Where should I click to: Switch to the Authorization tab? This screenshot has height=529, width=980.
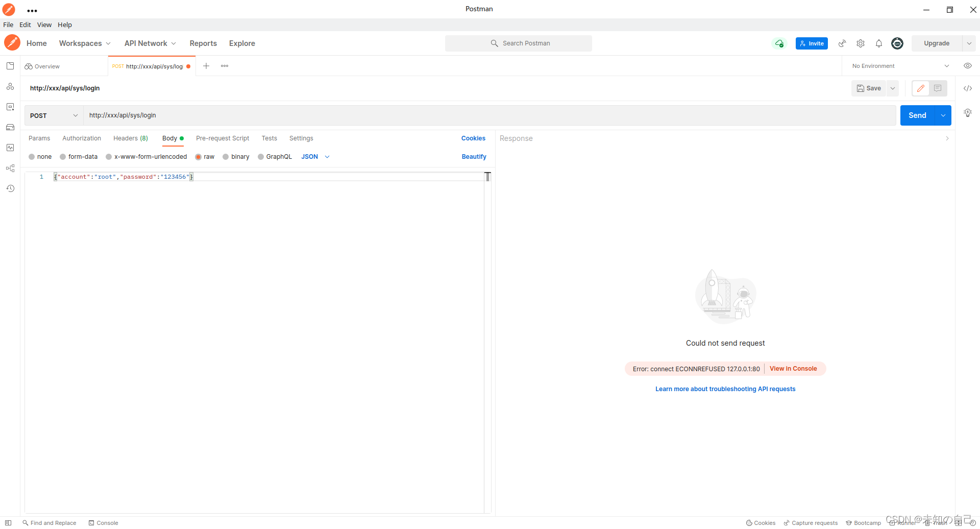point(82,138)
